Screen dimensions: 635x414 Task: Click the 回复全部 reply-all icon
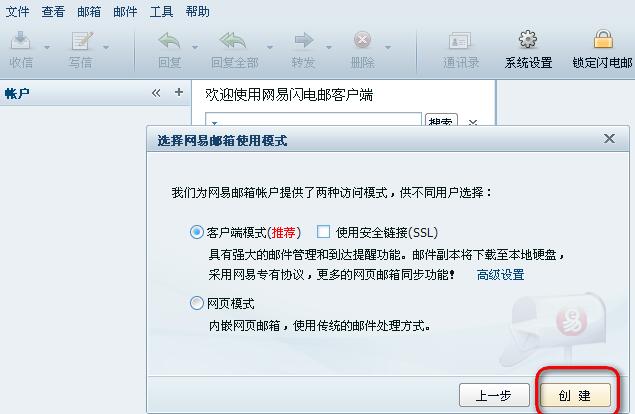232,40
